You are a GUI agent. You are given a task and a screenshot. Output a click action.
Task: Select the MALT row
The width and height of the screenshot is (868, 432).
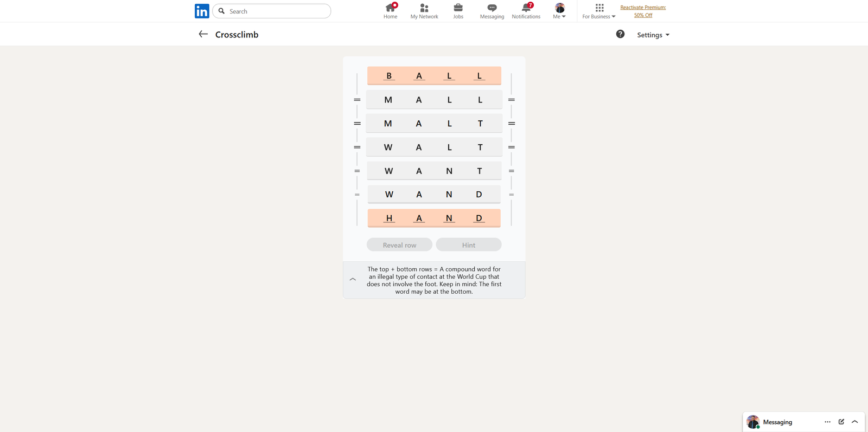click(x=434, y=124)
